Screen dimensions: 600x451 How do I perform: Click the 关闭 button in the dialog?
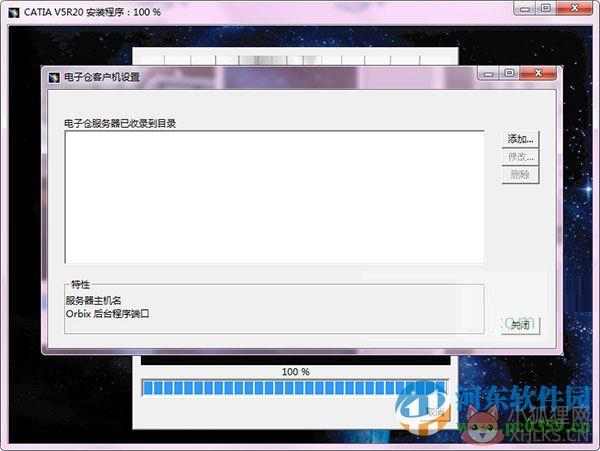click(520, 325)
